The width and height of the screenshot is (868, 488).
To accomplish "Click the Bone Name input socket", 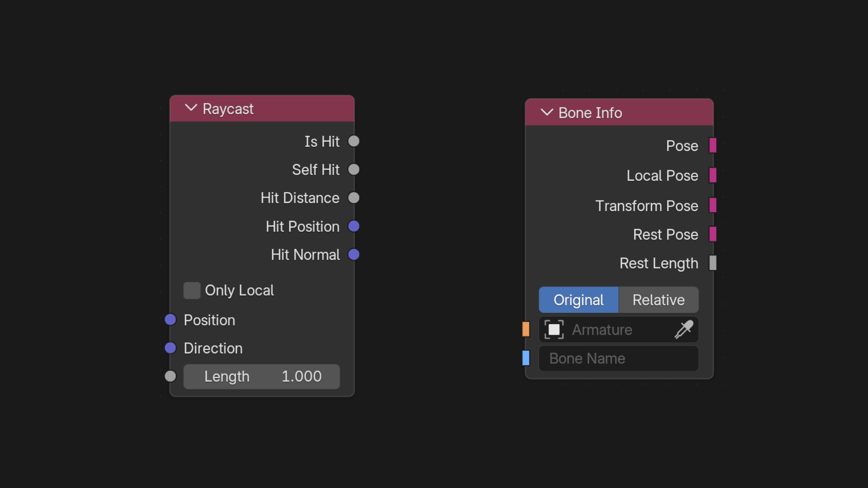I will [526, 358].
